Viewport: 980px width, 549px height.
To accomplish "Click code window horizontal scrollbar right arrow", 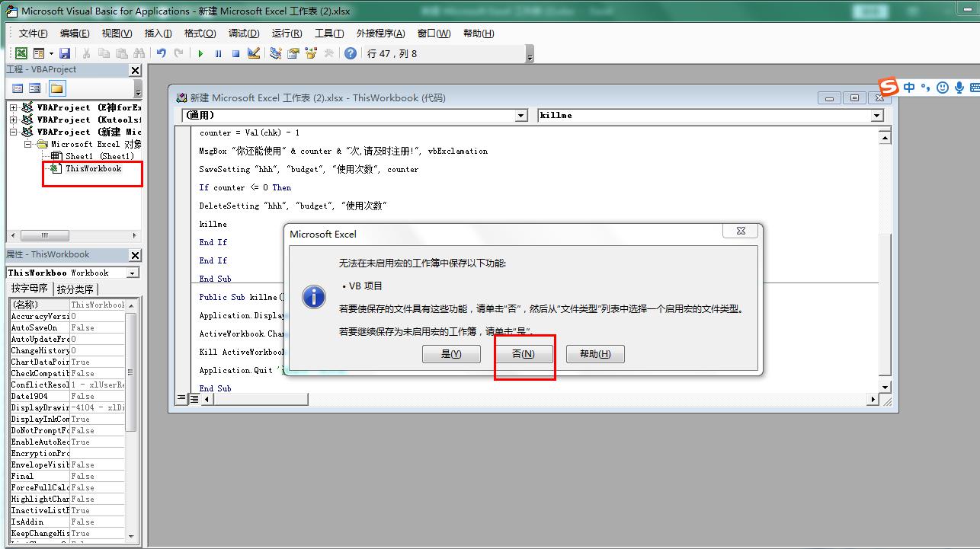I will (x=873, y=399).
